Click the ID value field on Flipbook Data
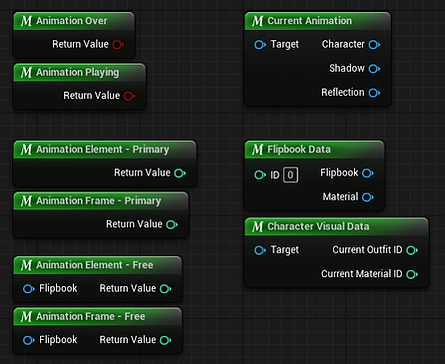 pos(290,175)
